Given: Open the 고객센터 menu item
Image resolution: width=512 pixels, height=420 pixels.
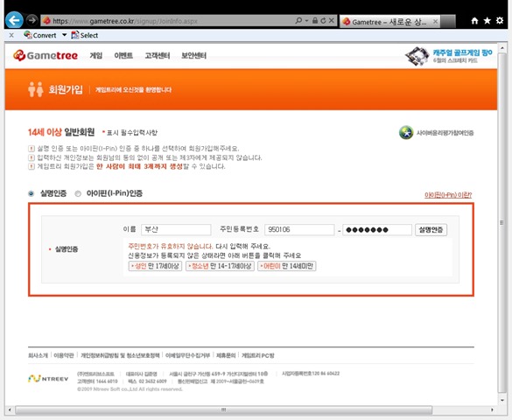Looking at the screenshot, I should click(158, 55).
